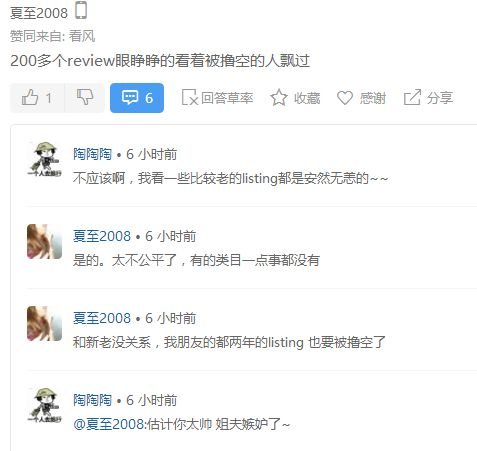Open upvoter 看风's profile link

click(x=82, y=36)
